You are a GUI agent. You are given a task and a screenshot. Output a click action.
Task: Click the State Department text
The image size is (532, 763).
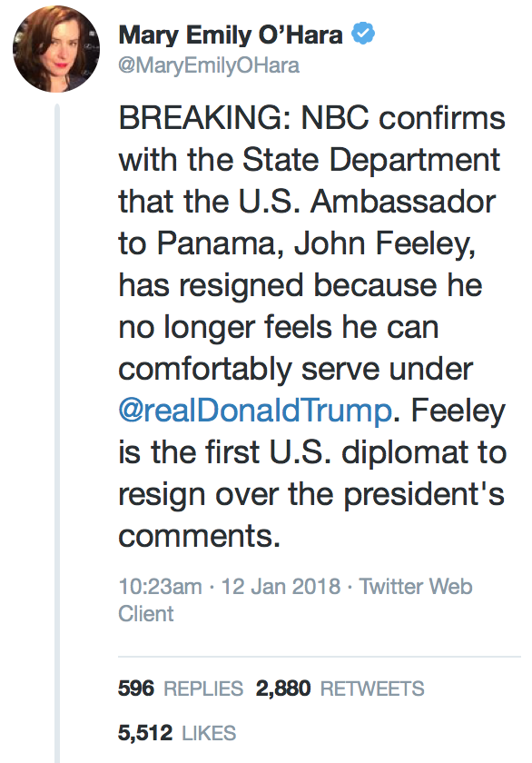click(x=371, y=160)
